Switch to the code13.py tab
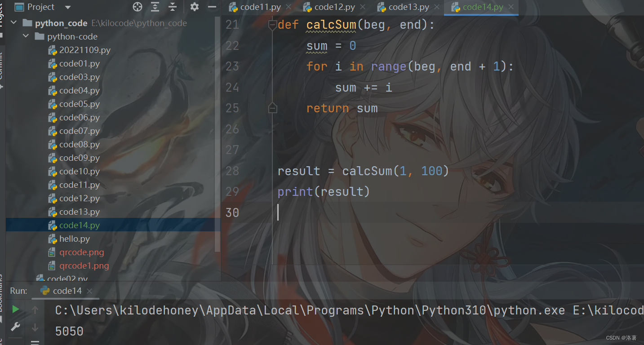The image size is (644, 345). pyautogui.click(x=409, y=7)
